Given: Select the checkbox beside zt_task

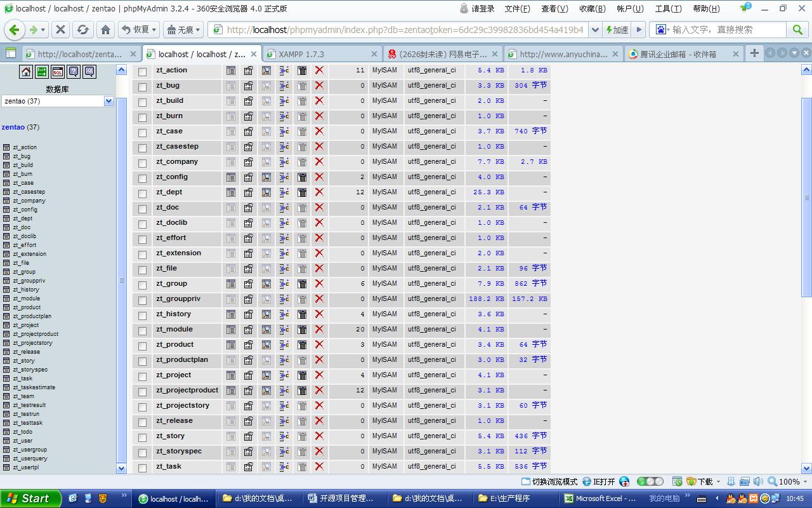Looking at the screenshot, I should 141,466.
